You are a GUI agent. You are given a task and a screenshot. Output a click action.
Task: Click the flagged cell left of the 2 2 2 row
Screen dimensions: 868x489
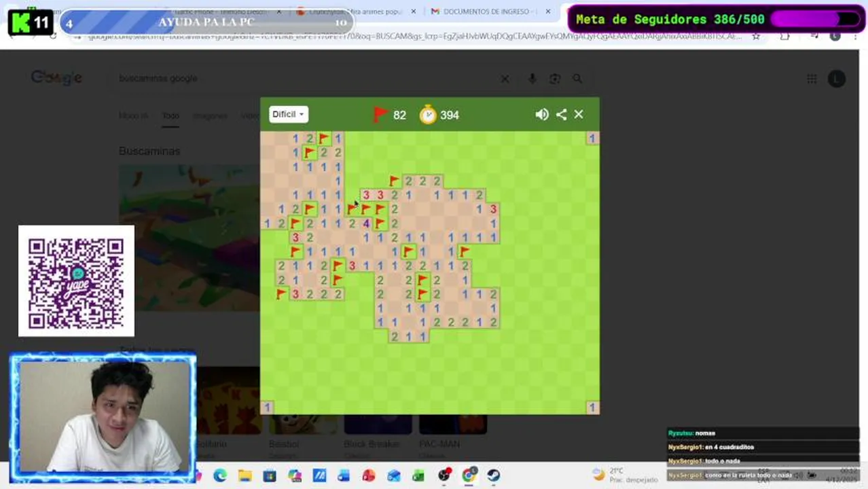pyautogui.click(x=395, y=181)
